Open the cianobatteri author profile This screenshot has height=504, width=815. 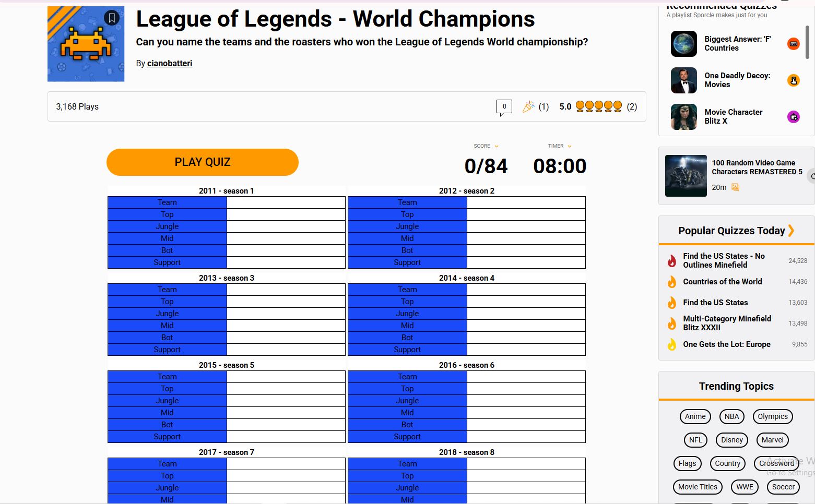point(169,63)
